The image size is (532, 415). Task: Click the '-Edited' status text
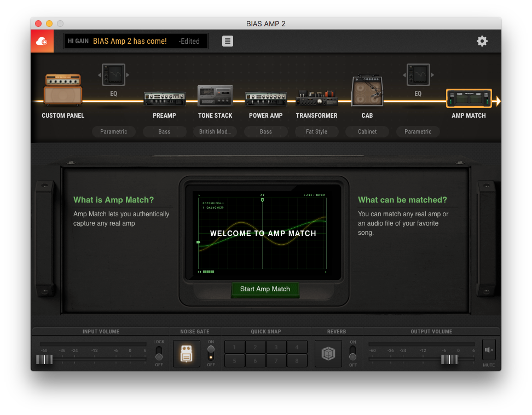point(189,41)
